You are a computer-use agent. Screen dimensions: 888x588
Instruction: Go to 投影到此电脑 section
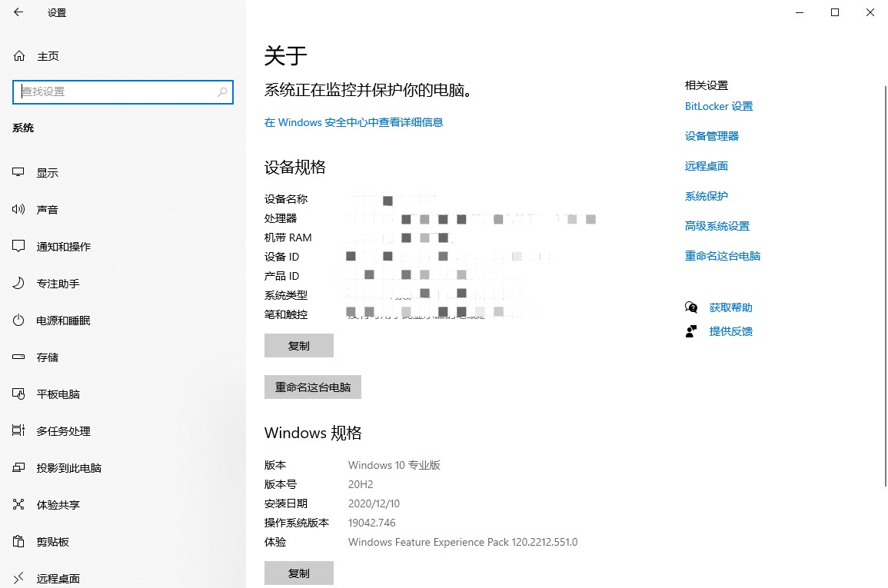click(x=68, y=468)
